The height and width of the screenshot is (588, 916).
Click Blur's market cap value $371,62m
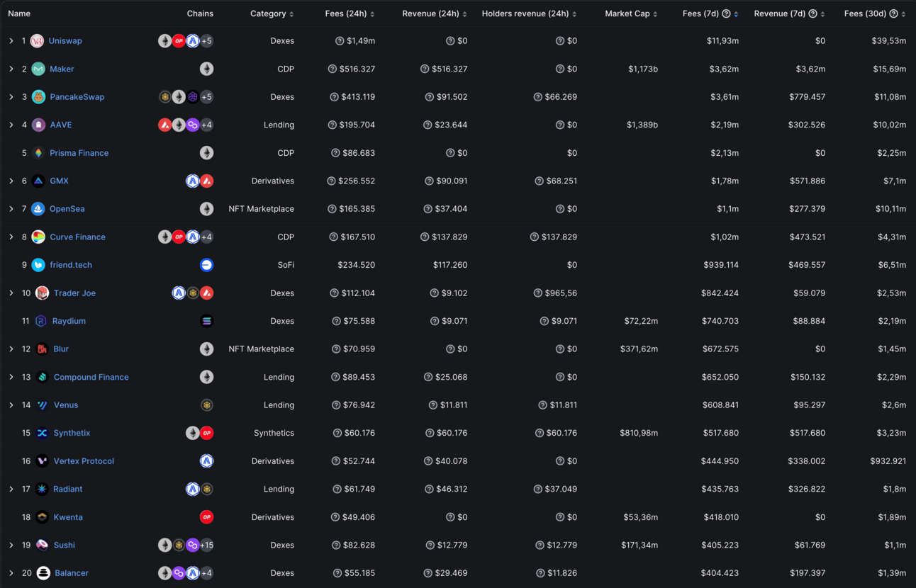(x=639, y=349)
